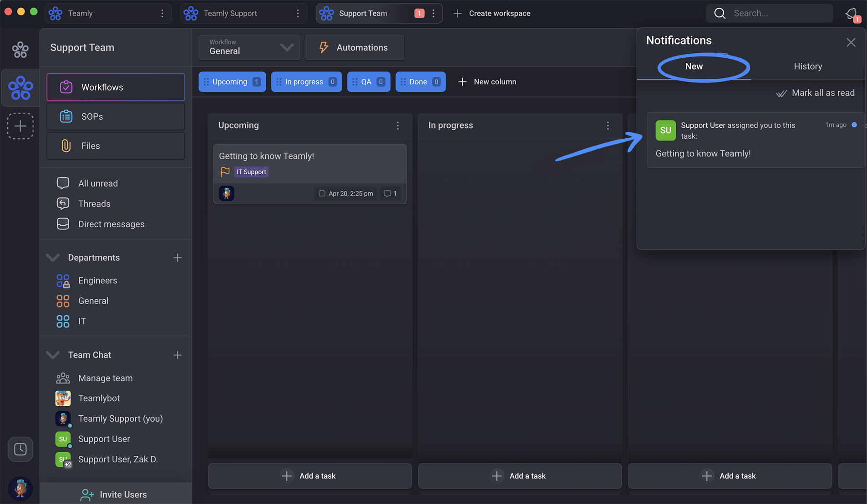Click Invite Users button
This screenshot has height=504, width=867.
(116, 494)
